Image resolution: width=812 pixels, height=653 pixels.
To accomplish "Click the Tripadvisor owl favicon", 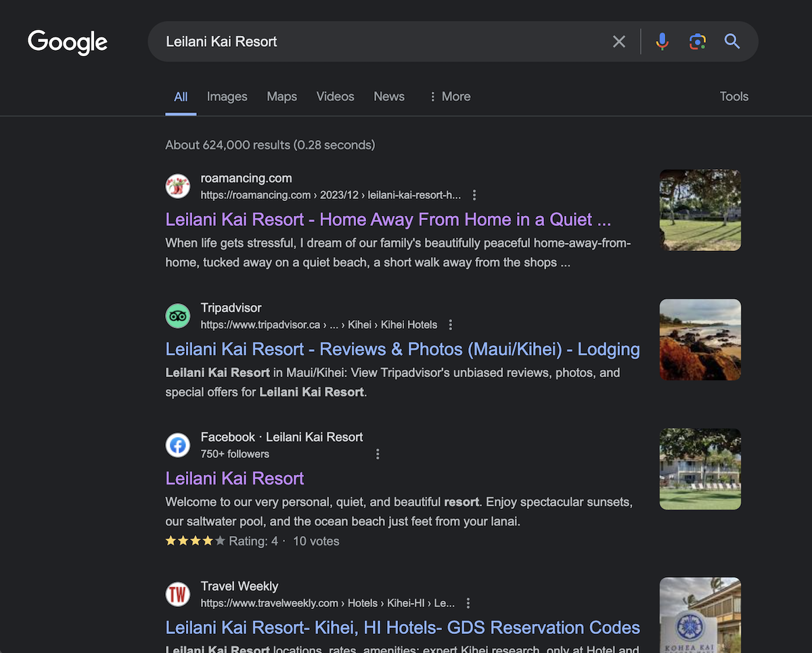I will (178, 315).
